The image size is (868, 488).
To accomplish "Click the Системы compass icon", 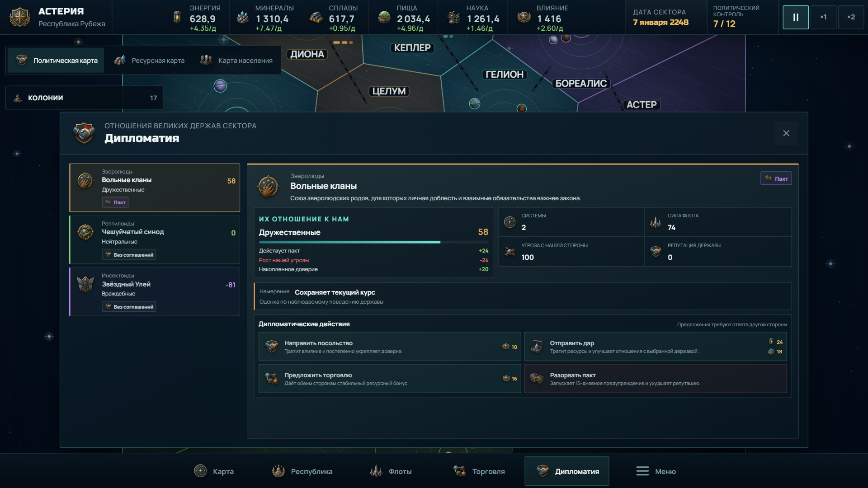I will pos(509,222).
